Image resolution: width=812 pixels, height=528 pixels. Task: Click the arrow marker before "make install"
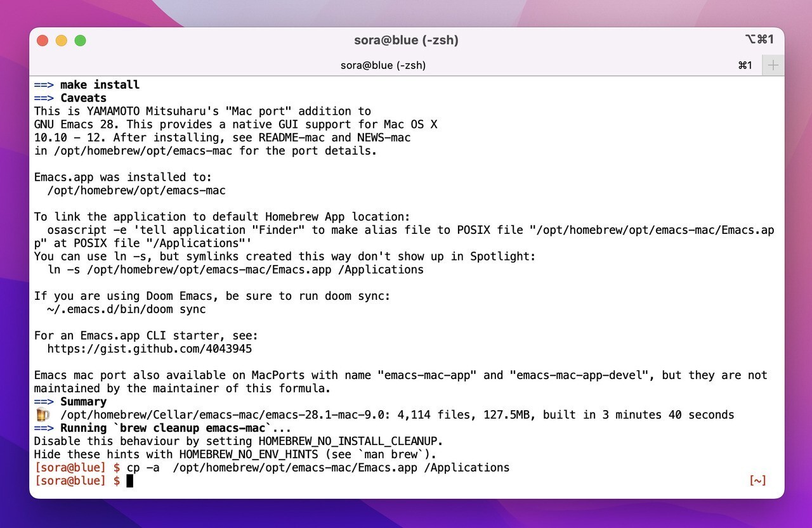[42, 84]
